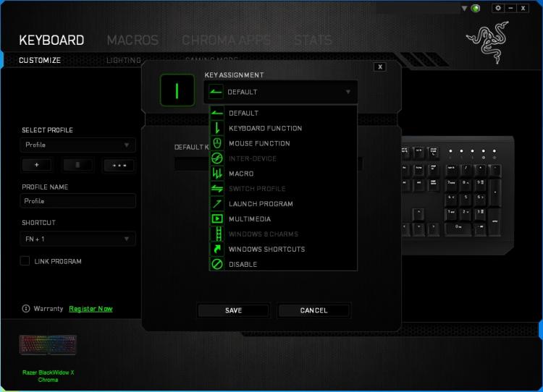Expand the Shortcut FN + 1 dropdown
This screenshot has height=392, width=543.
click(x=78, y=239)
